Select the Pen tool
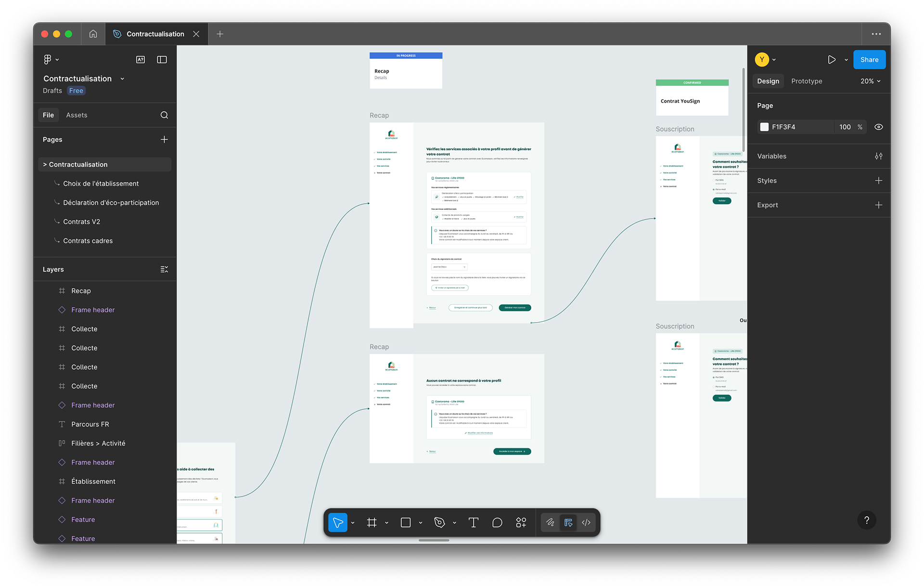The width and height of the screenshot is (924, 588). [439, 523]
